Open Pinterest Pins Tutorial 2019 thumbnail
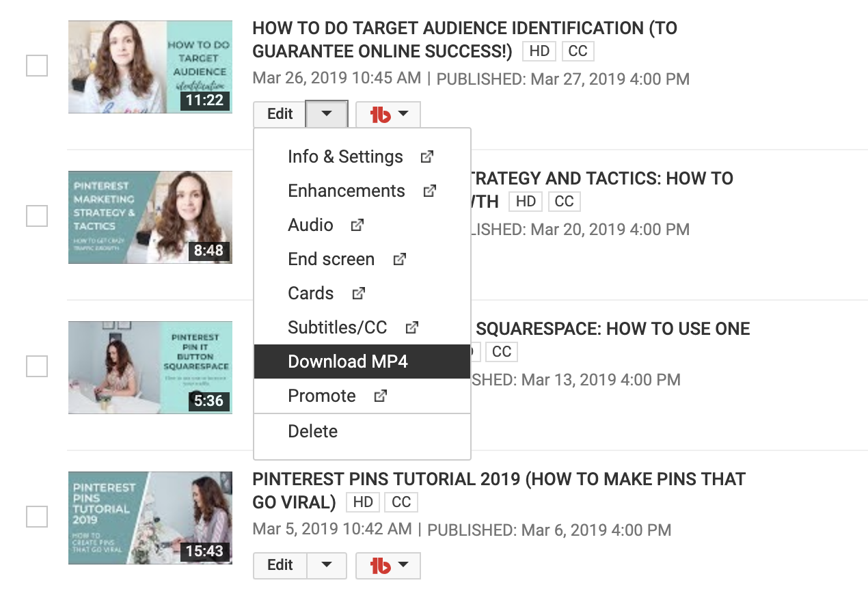Viewport: 868px width, 600px height. click(150, 518)
